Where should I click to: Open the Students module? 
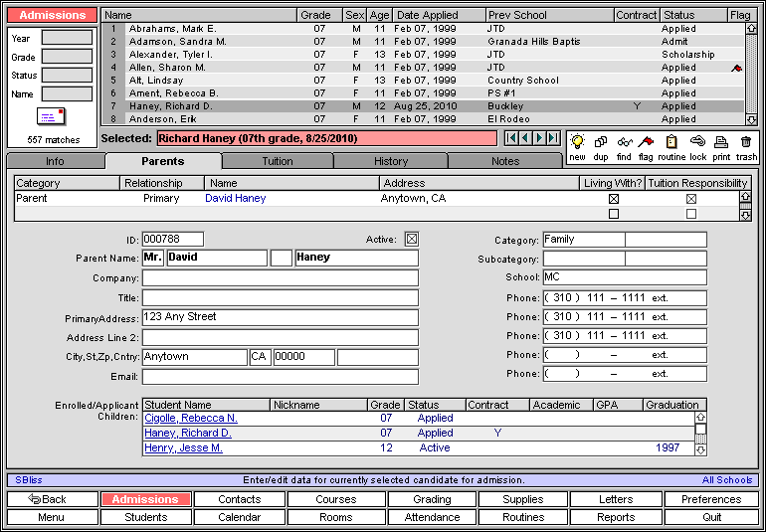[145, 517]
